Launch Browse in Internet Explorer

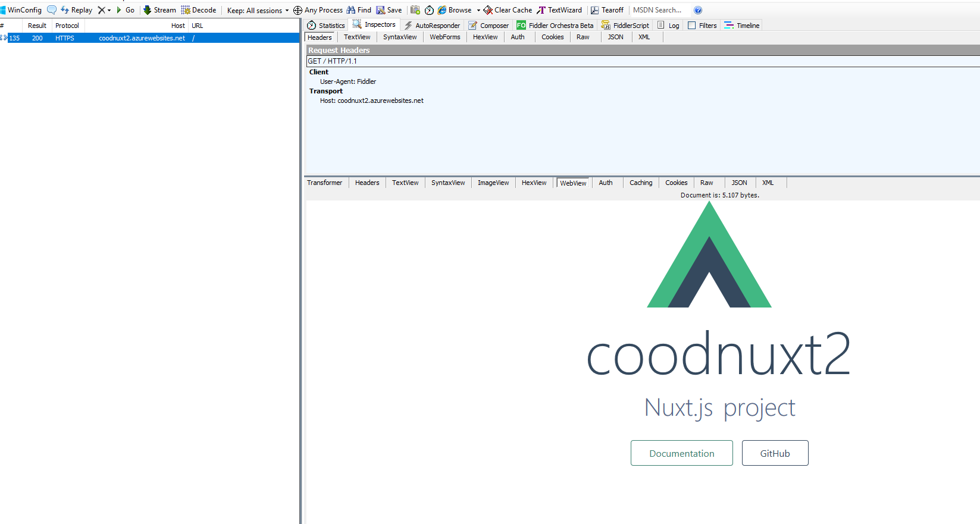[x=455, y=10]
